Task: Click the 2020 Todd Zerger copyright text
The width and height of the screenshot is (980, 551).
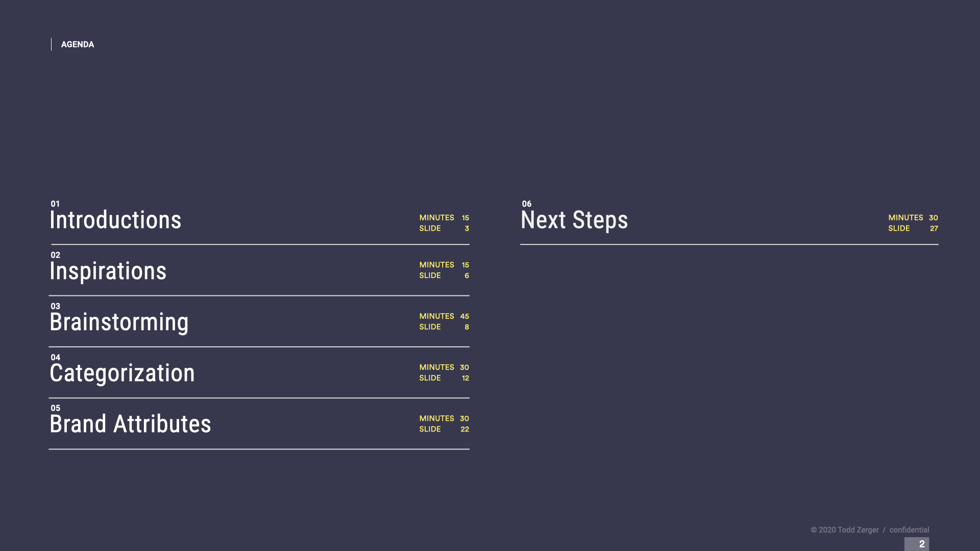Action: pos(845,530)
